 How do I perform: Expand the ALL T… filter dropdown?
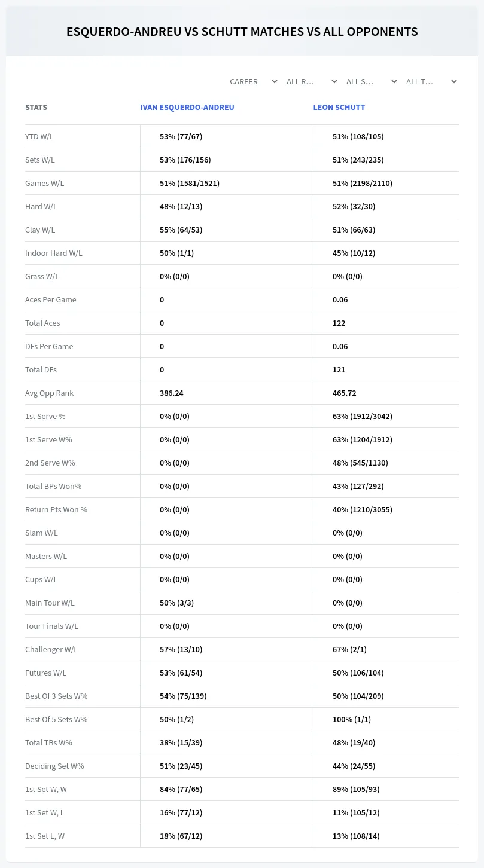(431, 81)
